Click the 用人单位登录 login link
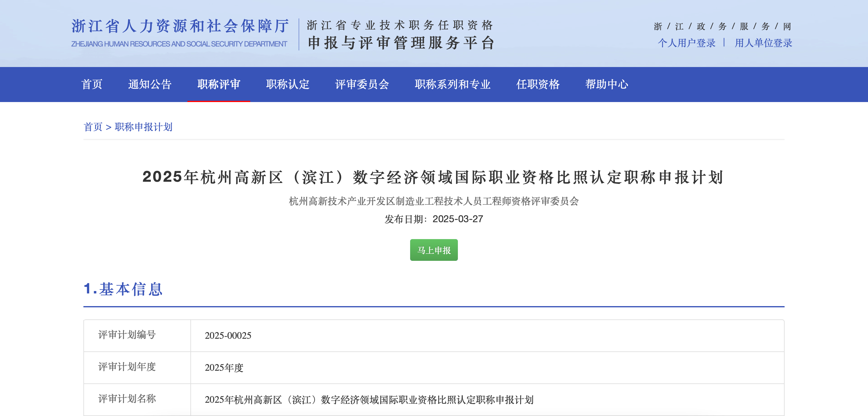Image resolution: width=868 pixels, height=416 pixels. [763, 43]
